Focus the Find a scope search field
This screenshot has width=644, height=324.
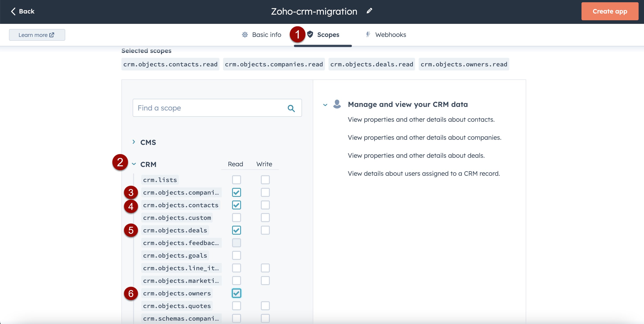pos(210,108)
